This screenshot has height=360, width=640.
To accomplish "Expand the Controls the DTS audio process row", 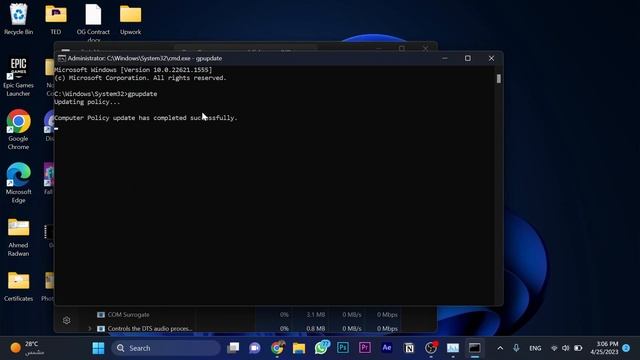I will 90,329.
